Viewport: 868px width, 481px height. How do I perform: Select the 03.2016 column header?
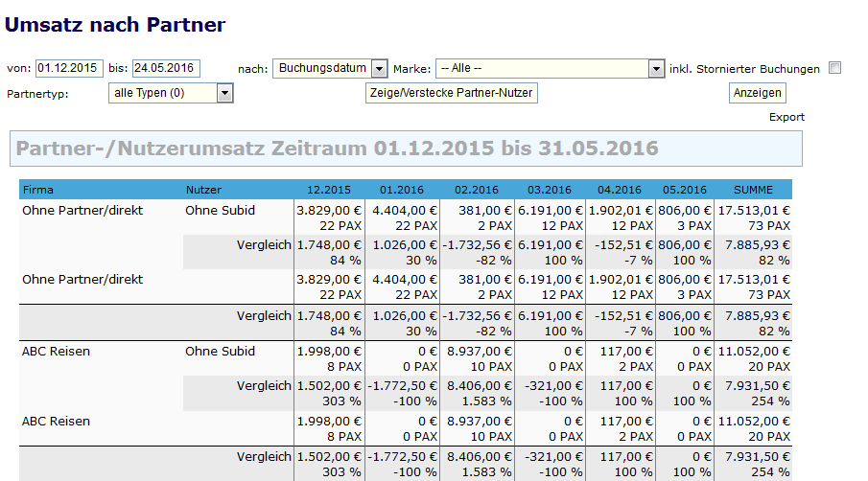[550, 190]
